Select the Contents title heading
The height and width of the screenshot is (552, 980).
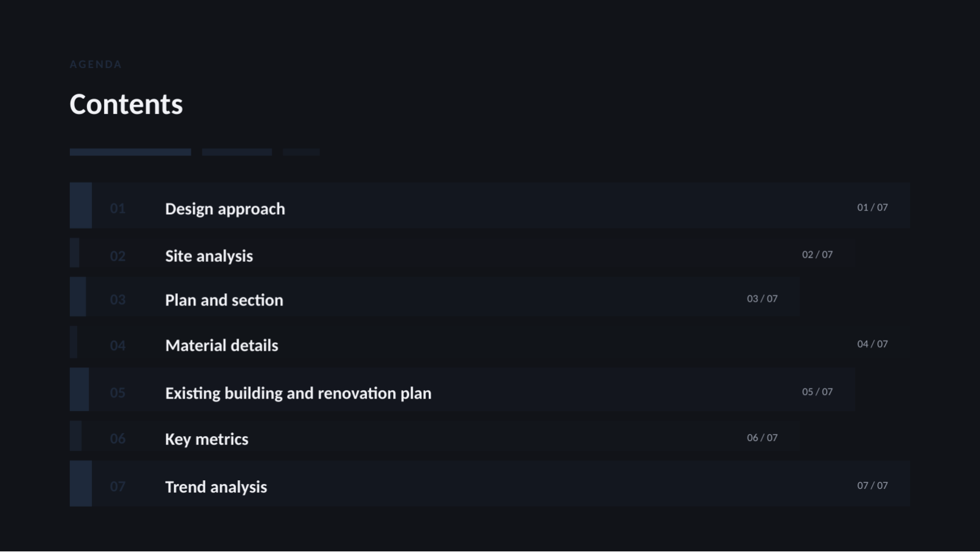pos(126,104)
